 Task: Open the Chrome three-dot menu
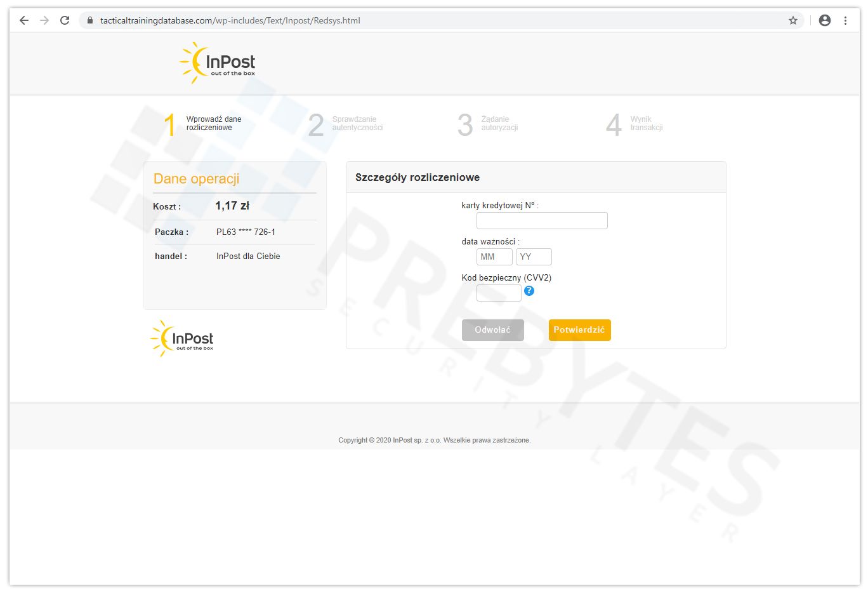click(x=845, y=20)
